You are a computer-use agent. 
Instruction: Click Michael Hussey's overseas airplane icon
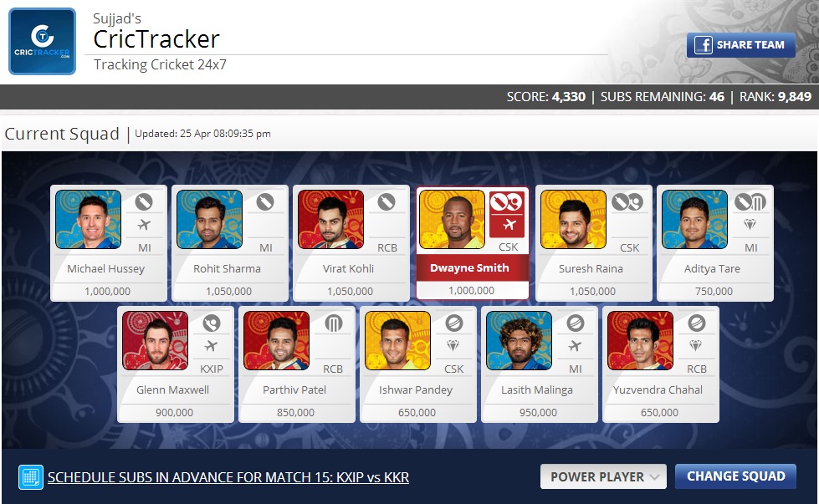(x=144, y=225)
